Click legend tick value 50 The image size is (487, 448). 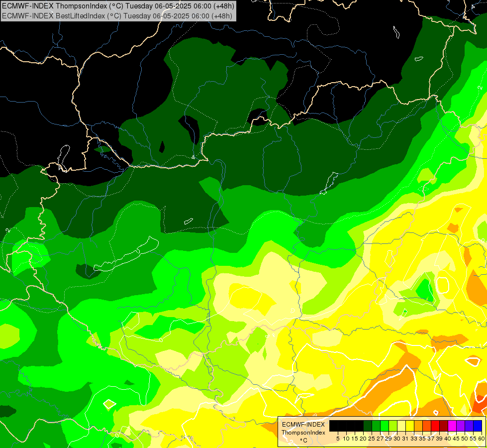[465, 439]
